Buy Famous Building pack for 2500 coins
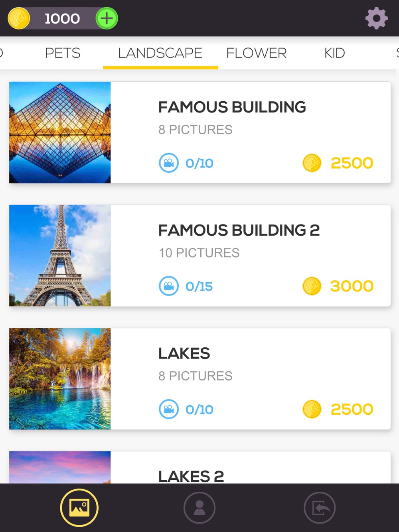The width and height of the screenshot is (399, 532). click(338, 163)
